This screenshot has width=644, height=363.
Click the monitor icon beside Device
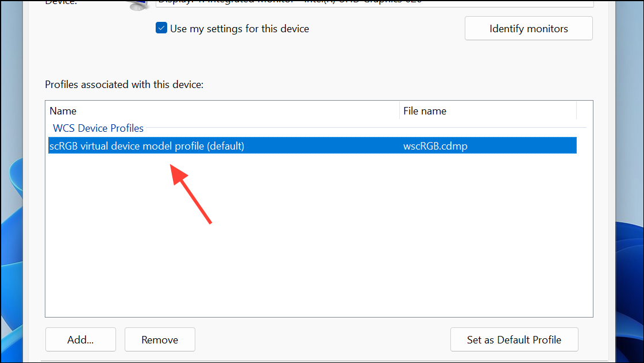point(137,5)
